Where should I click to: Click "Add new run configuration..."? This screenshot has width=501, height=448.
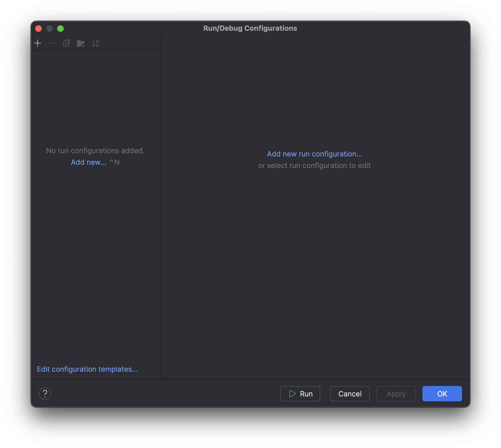click(x=314, y=154)
